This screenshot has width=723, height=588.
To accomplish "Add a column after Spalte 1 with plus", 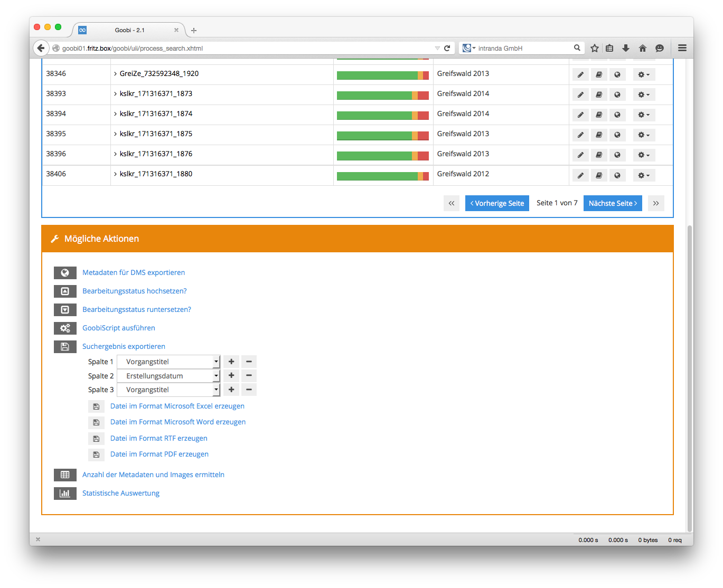I will (231, 362).
